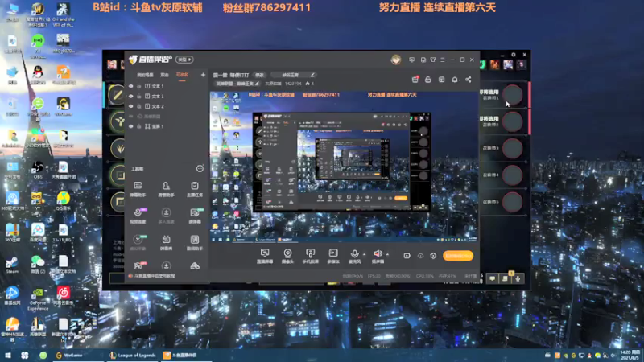Click the share icon in room info bar
Viewport: 644px width, 362px height.
(x=469, y=80)
